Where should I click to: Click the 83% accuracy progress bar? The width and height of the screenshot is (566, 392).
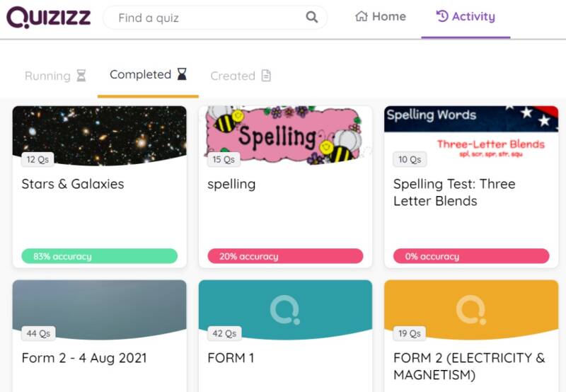click(x=99, y=256)
